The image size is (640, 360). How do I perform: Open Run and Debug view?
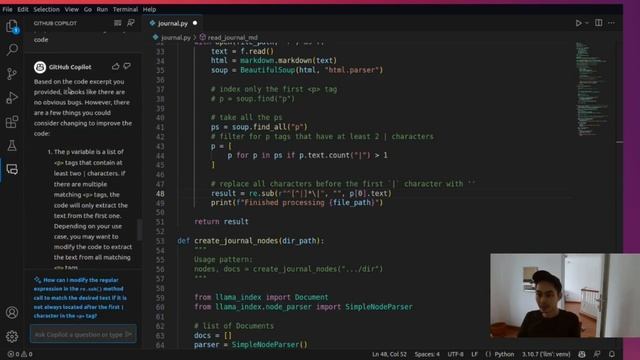(12, 98)
